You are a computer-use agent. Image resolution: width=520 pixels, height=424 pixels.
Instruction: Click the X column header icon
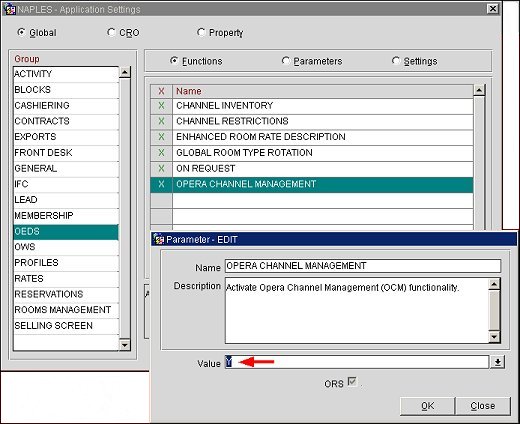click(x=161, y=91)
